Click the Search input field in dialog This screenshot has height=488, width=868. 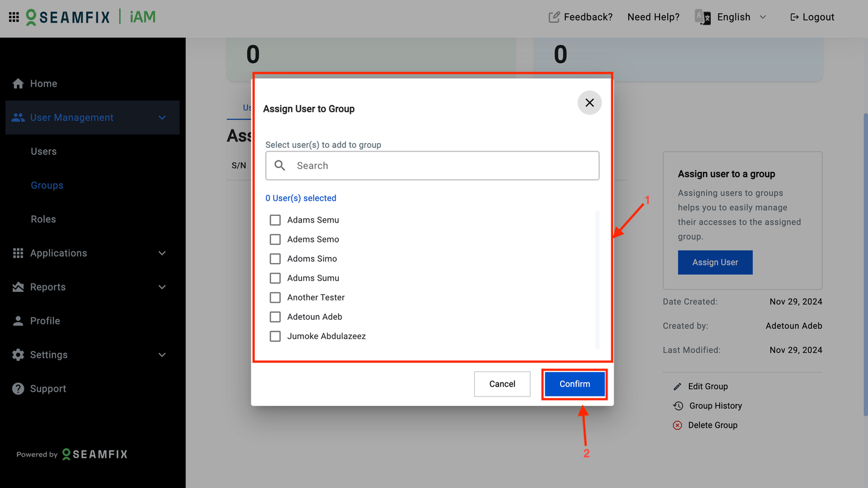pos(432,165)
